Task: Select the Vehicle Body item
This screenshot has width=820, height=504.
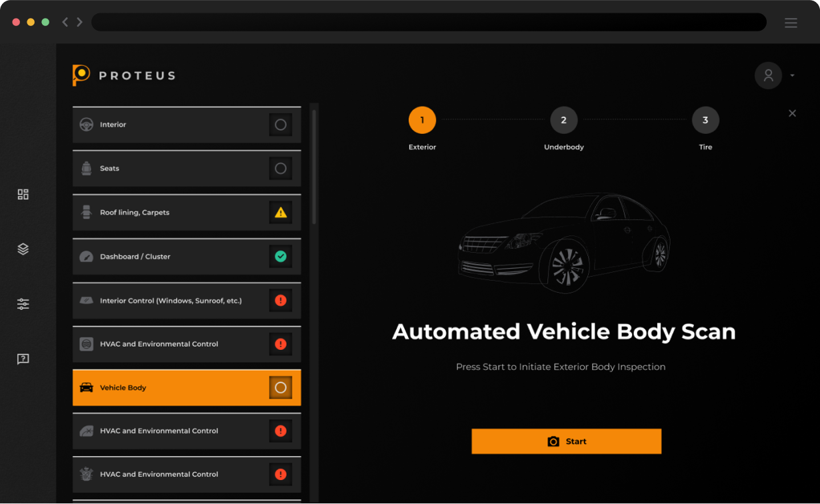Action: [187, 387]
